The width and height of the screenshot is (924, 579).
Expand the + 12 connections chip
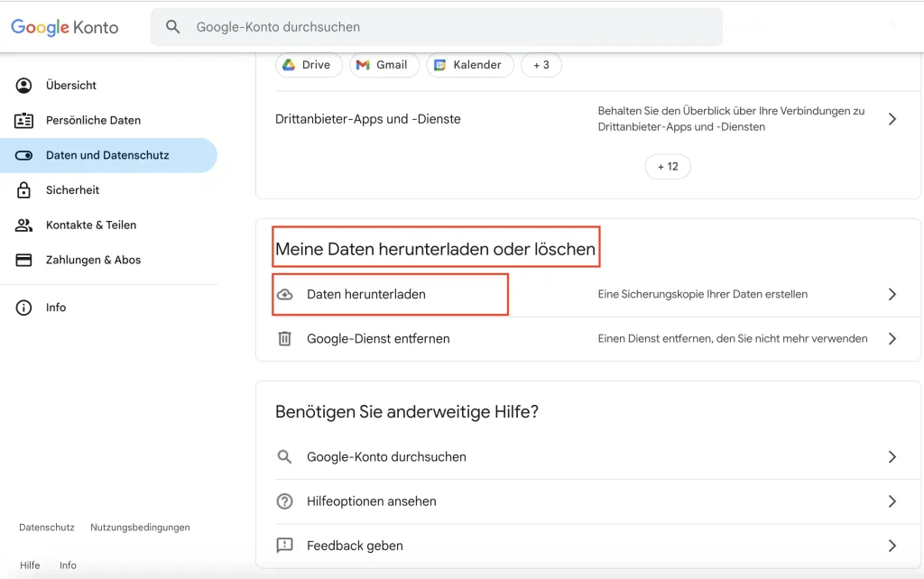pyautogui.click(x=668, y=166)
